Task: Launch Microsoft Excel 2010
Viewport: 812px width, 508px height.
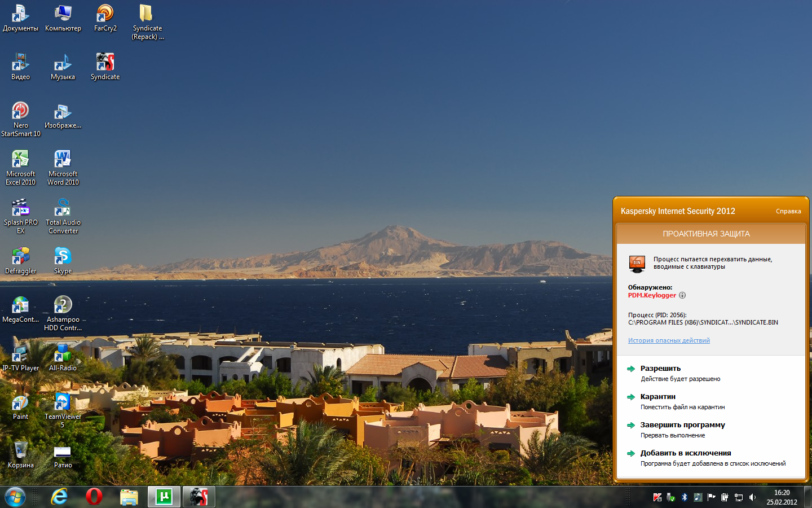Action: tap(20, 168)
